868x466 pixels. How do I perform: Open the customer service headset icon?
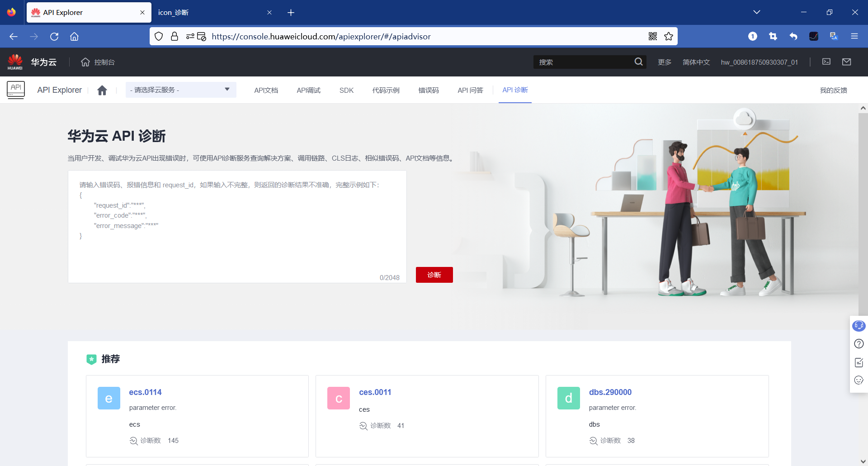(859, 325)
